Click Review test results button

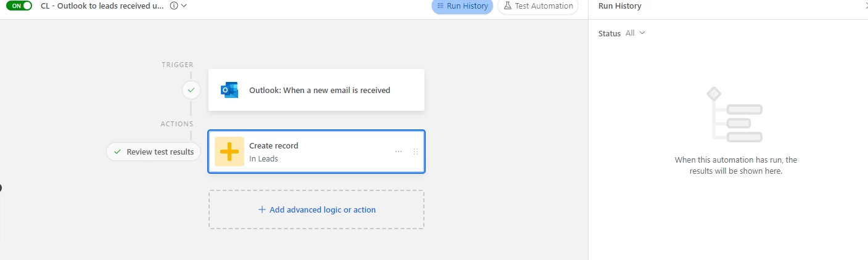pos(154,152)
